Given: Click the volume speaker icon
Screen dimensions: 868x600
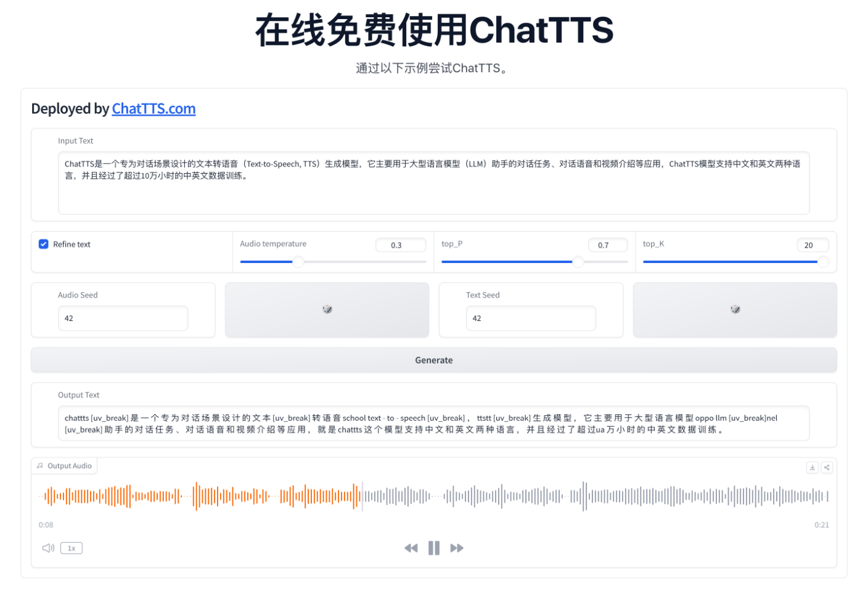Looking at the screenshot, I should tap(48, 548).
